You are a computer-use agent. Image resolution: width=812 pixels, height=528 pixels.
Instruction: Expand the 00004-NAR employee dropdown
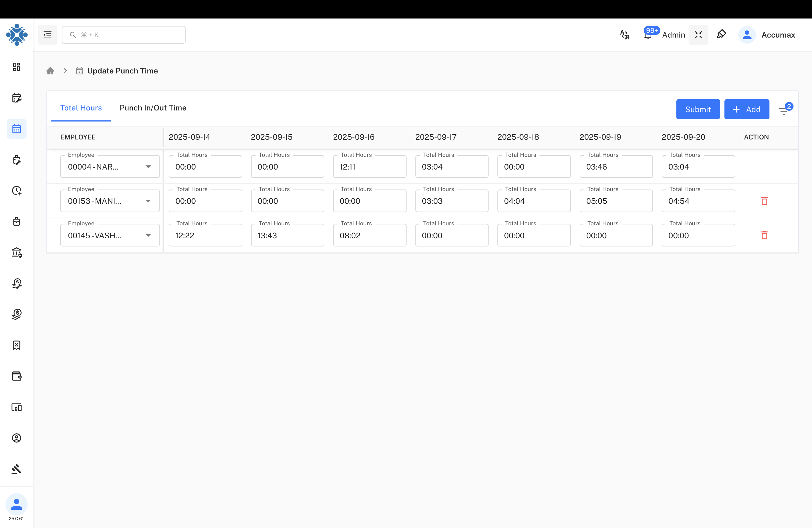click(x=148, y=167)
